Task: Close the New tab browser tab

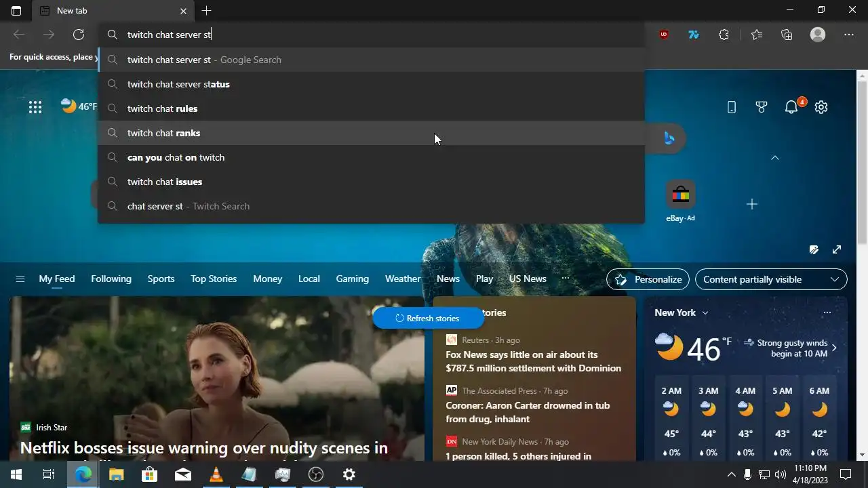Action: tap(183, 11)
